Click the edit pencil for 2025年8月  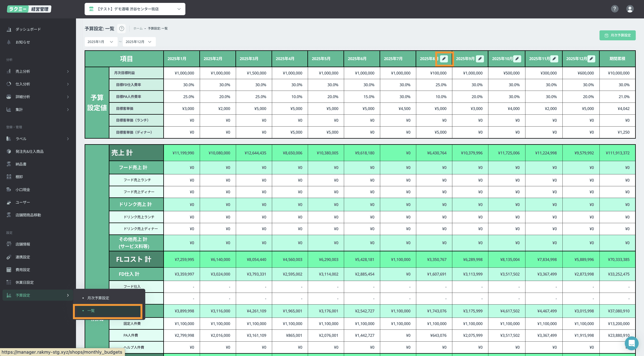click(x=444, y=59)
